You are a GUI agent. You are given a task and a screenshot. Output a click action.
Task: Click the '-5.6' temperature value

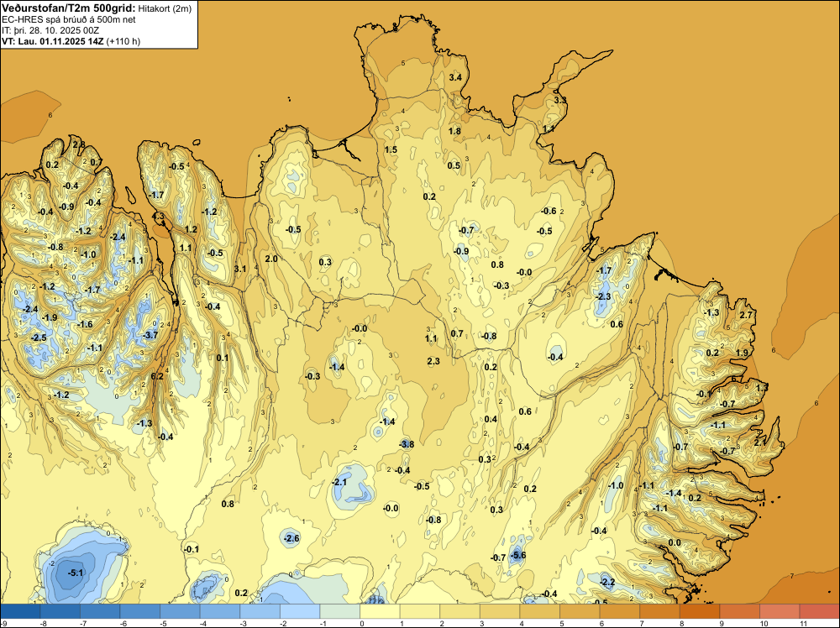[x=518, y=555]
